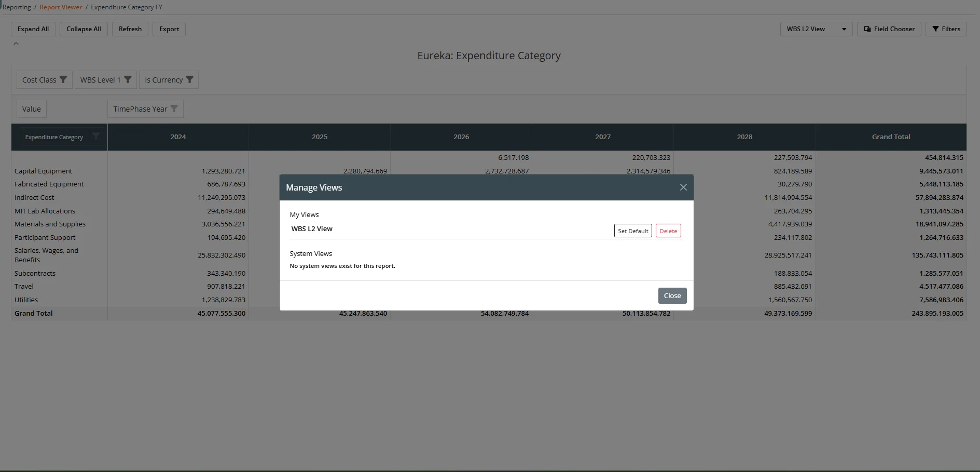Viewport: 980px width, 472px height.
Task: Click the 2024 Indirect Cost value 11,249,295.073
Action: coord(222,197)
